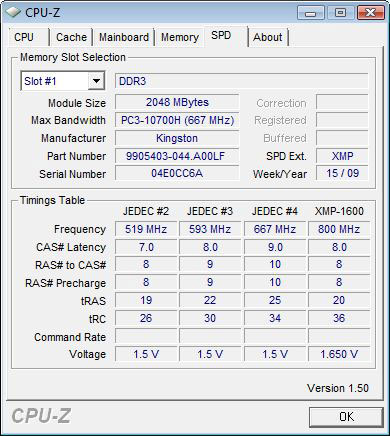Click the tRC value 26
390x436 pixels.
click(146, 318)
